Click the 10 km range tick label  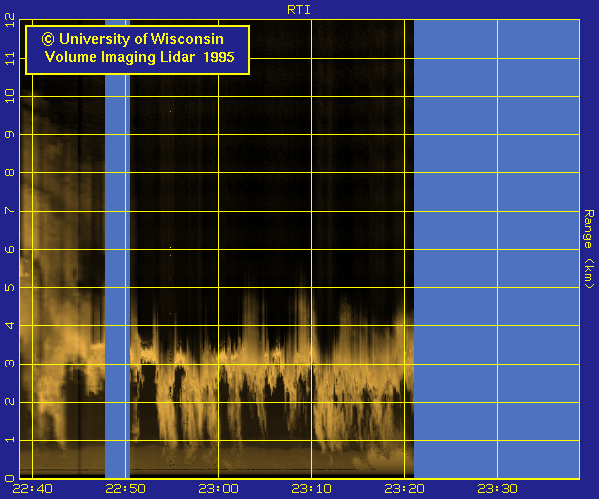[10, 96]
